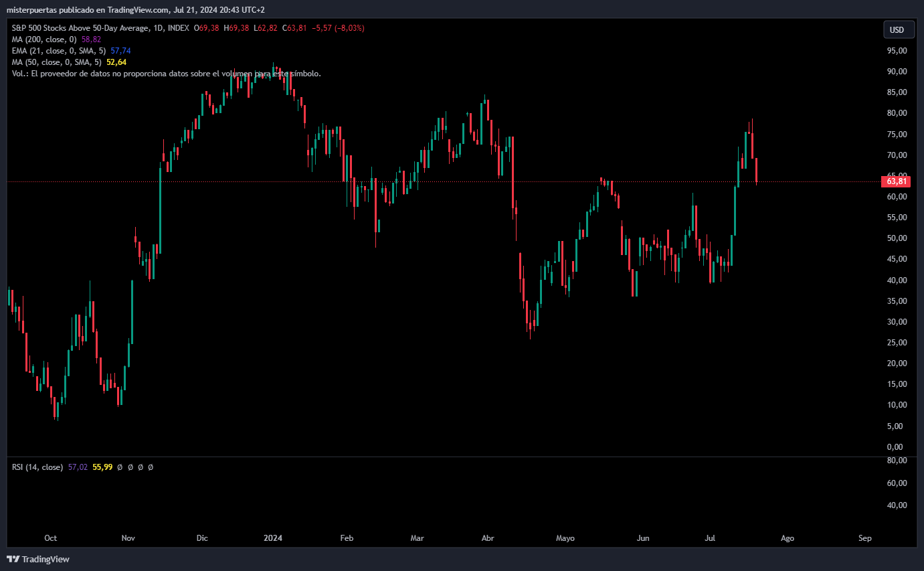Screen dimensions: 924x571
Task: Click the Oct time axis label
Action: coord(50,538)
